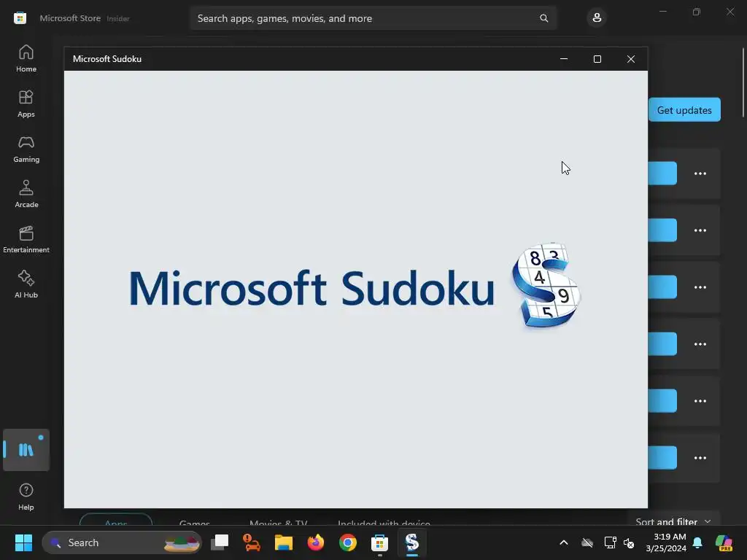The image size is (747, 560).
Task: Open Copilot preview icon
Action: [x=724, y=542]
